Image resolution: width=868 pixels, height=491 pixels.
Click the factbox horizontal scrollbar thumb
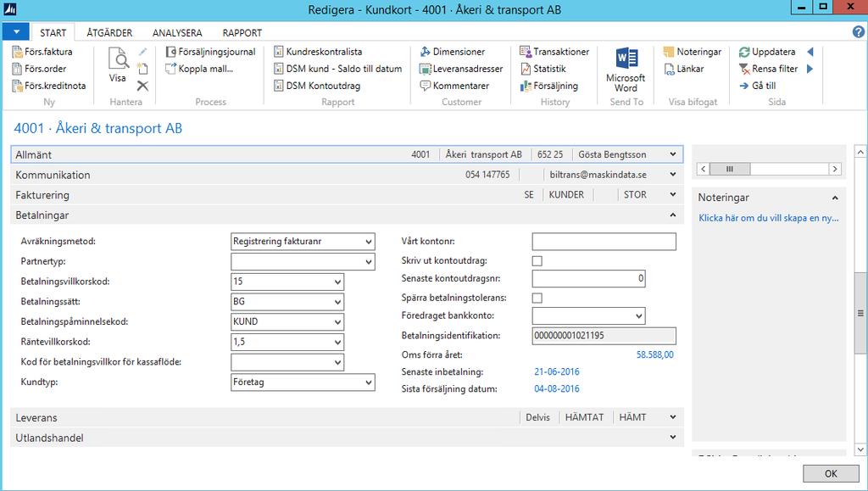[x=730, y=169]
